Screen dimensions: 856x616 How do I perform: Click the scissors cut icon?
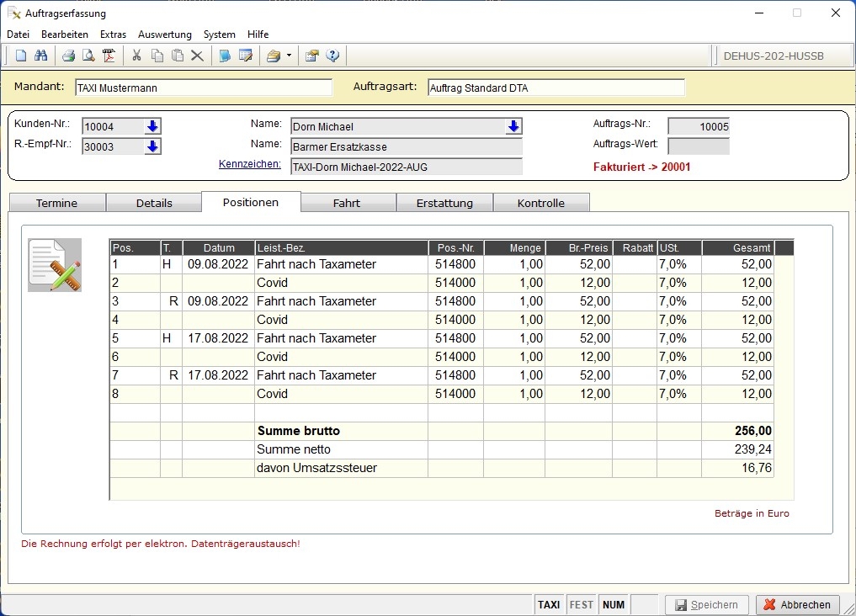tap(136, 56)
